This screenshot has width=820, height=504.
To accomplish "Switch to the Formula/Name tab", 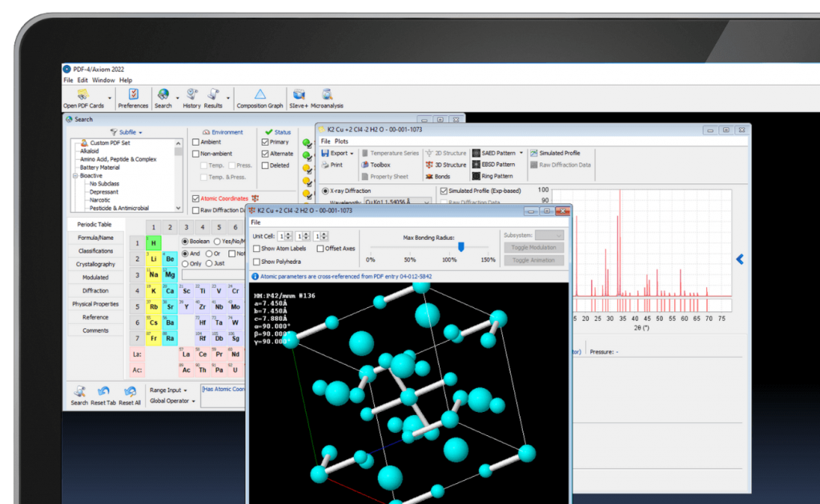I will point(95,238).
